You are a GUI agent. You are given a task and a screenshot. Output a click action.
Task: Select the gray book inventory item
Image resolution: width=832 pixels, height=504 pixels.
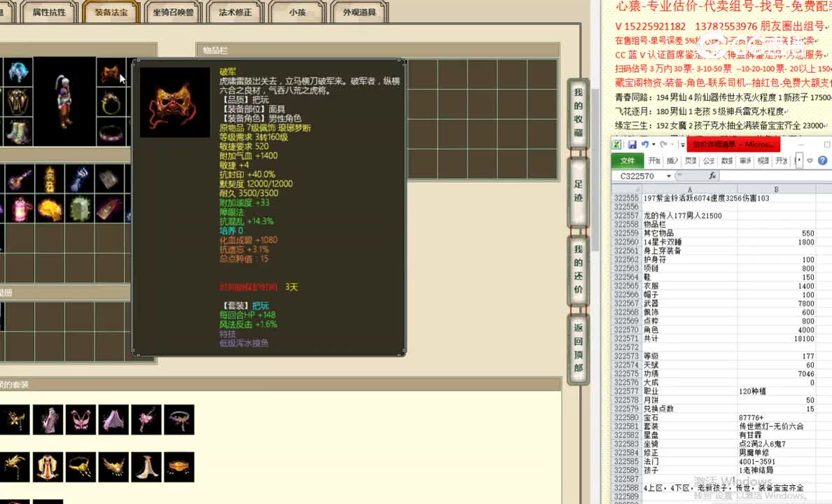110,178
